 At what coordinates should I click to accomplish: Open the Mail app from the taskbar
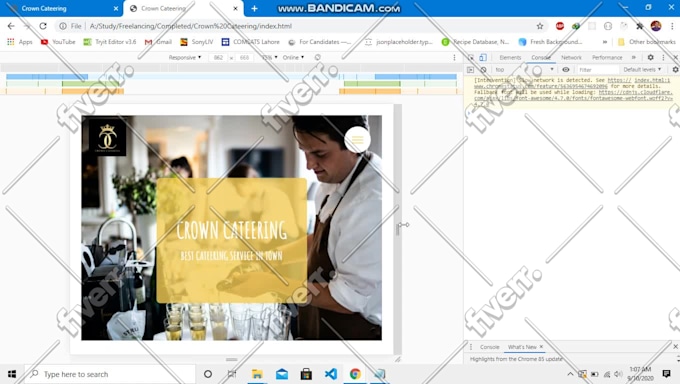(x=282, y=374)
